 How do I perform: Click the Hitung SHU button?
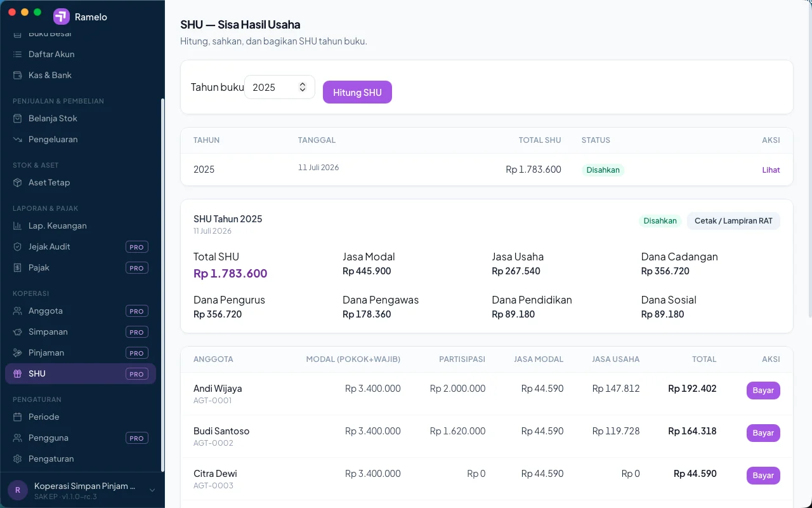(x=357, y=92)
